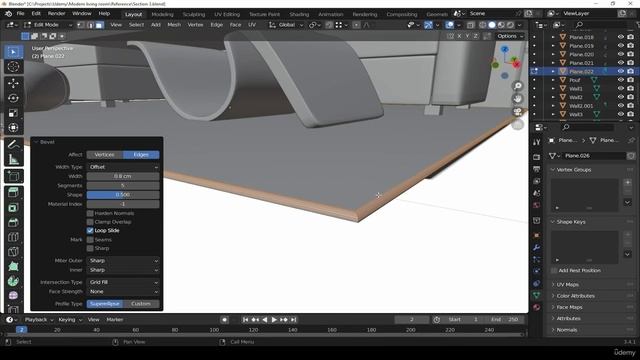Click the zoom viewport gizmo icon
This screenshot has height=360, width=640.
518,86
